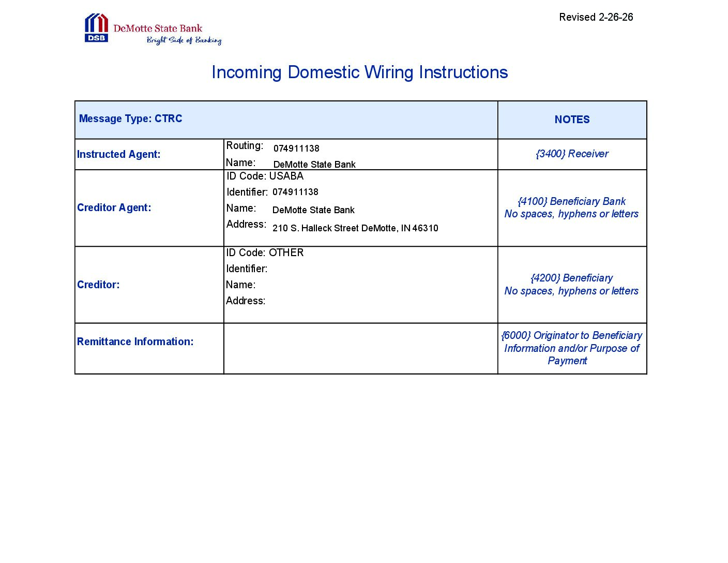The width and height of the screenshot is (728, 563).
Task: Click the Creditor Name field label
Action: (x=240, y=285)
